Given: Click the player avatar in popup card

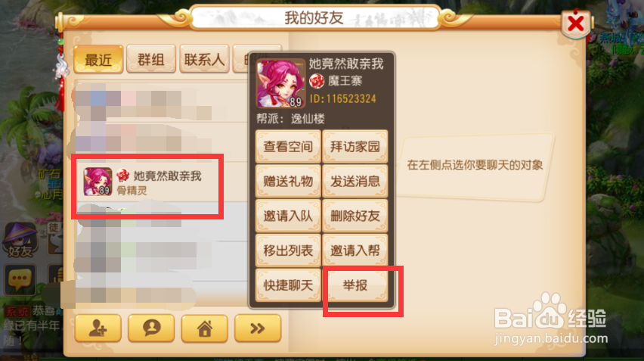Looking at the screenshot, I should click(280, 83).
